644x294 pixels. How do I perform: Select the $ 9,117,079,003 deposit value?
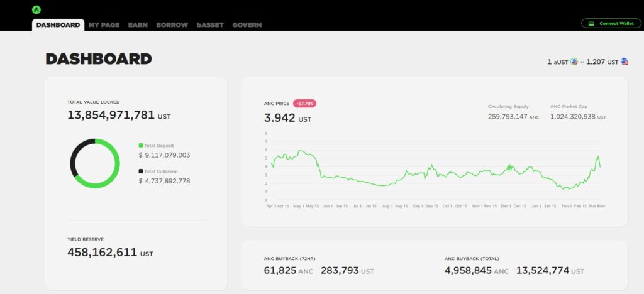(164, 155)
